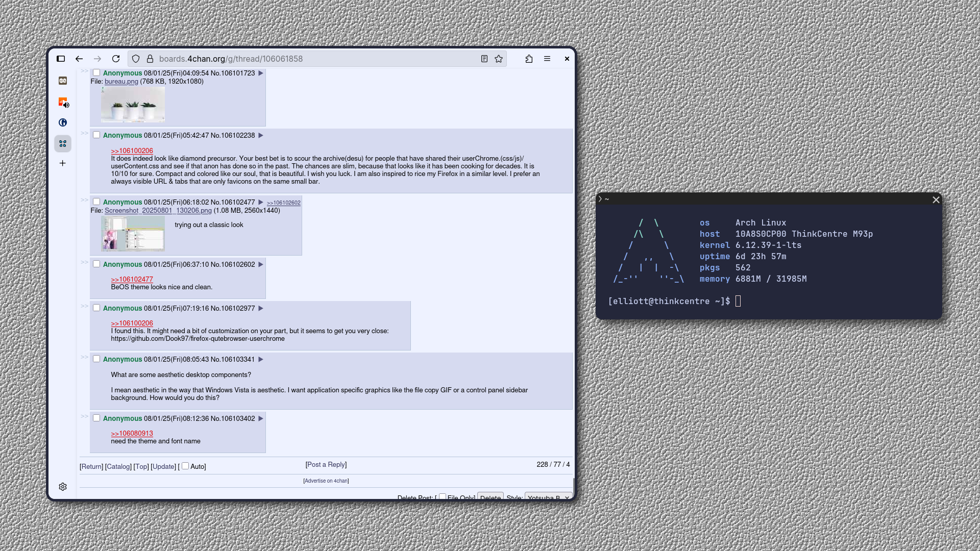
Task: Click Post a Reply link
Action: pyautogui.click(x=326, y=464)
